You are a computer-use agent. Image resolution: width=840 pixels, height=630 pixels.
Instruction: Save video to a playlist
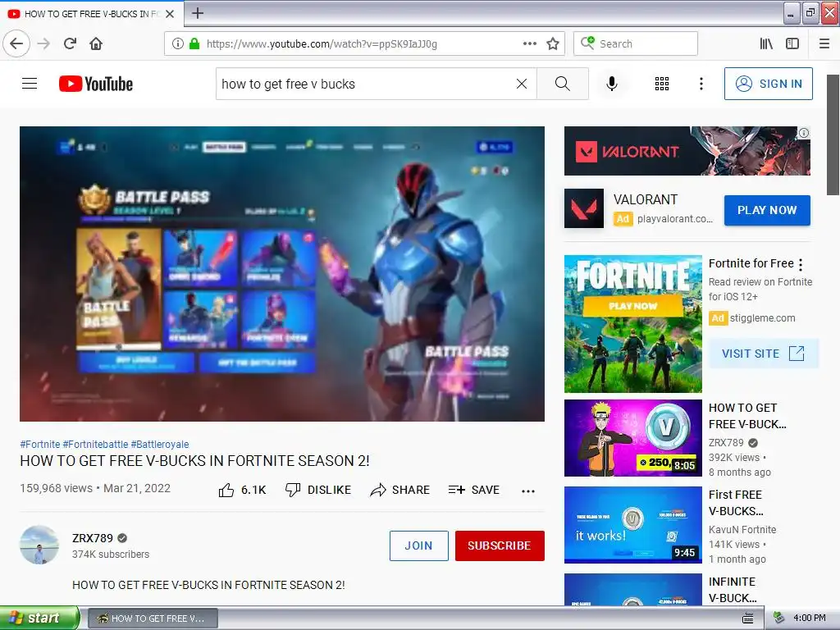click(474, 490)
